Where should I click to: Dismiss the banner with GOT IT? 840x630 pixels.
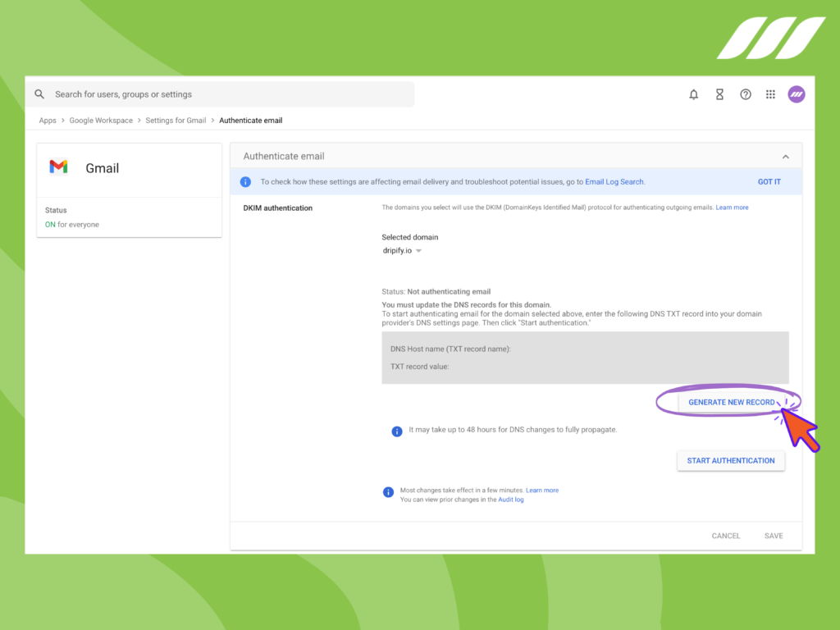(x=769, y=181)
